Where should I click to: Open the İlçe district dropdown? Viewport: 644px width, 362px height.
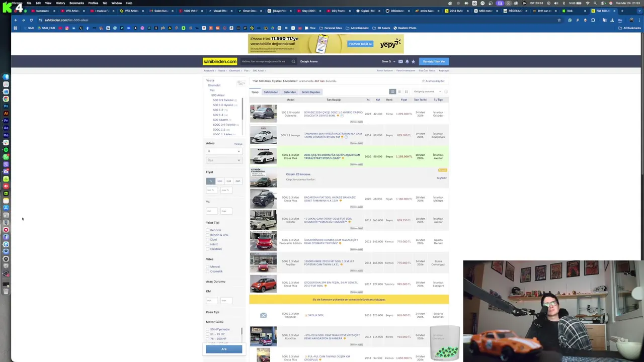[224, 160]
